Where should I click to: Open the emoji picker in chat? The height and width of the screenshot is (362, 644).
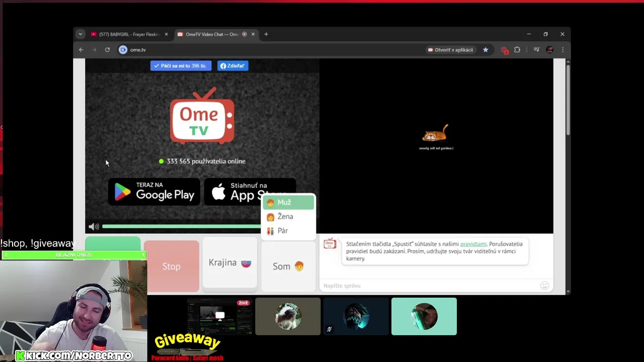point(544,286)
